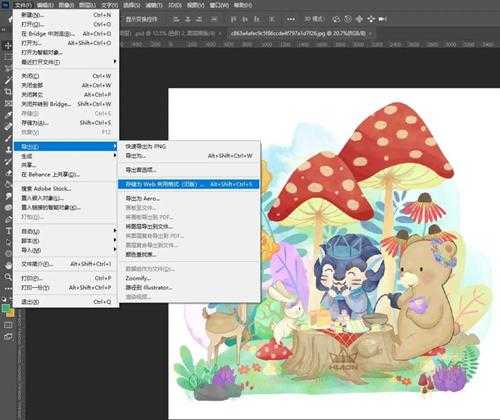
Task: Open the 窗口(W) menu in the menu bar
Action: (x=220, y=5)
